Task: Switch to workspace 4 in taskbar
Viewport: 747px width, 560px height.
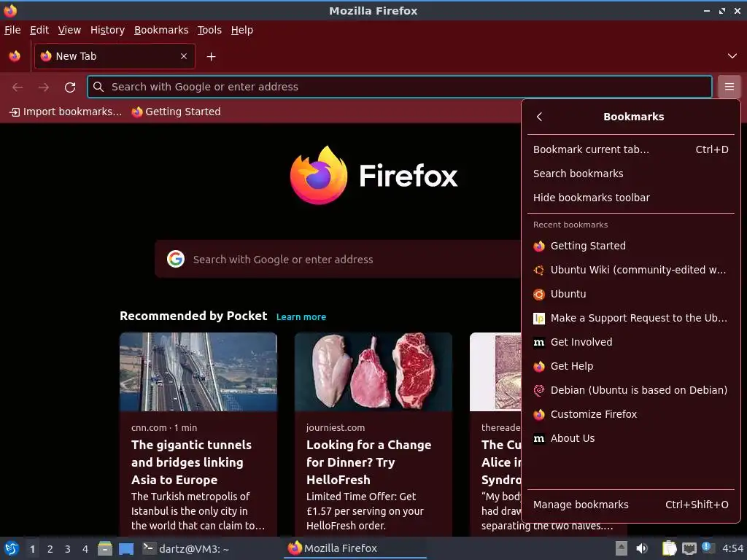Action: pos(85,549)
